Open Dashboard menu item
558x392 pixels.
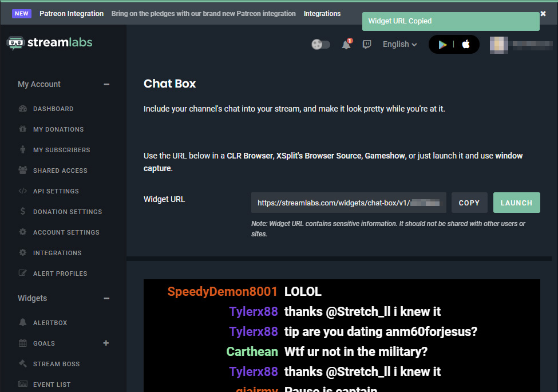point(53,109)
